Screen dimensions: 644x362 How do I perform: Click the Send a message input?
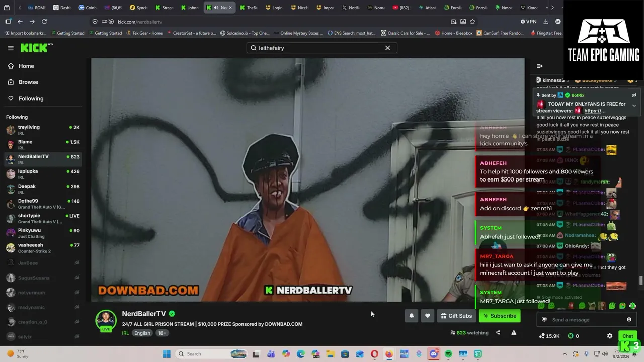[x=587, y=320]
